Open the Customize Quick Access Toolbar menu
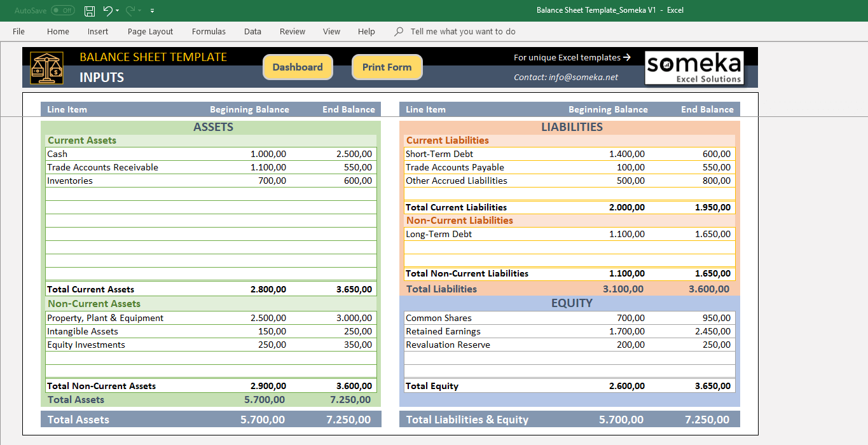This screenshot has height=445, width=868. point(151,11)
